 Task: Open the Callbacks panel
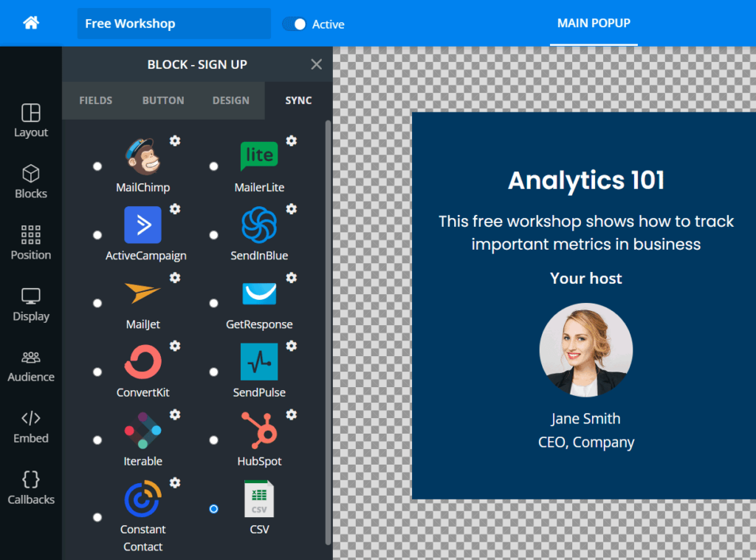30,488
